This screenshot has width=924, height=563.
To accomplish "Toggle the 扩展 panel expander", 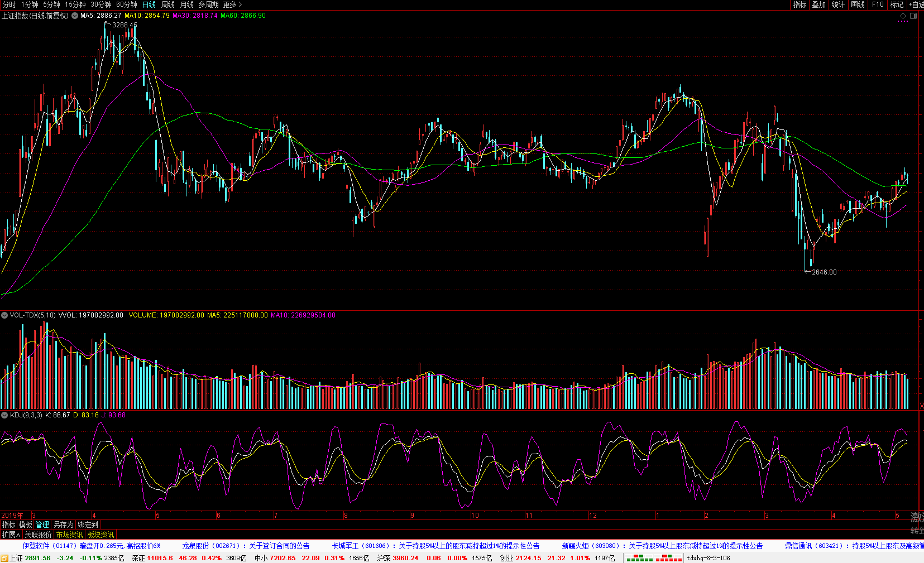I will (11, 535).
